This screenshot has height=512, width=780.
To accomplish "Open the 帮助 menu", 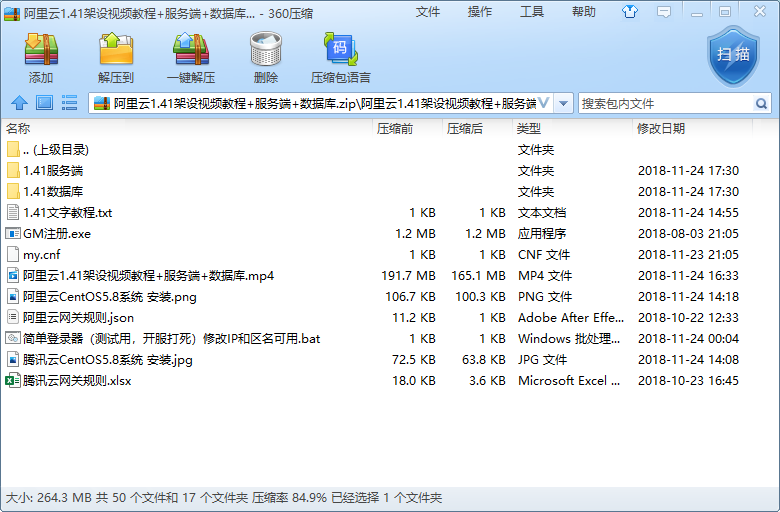I will point(584,11).
